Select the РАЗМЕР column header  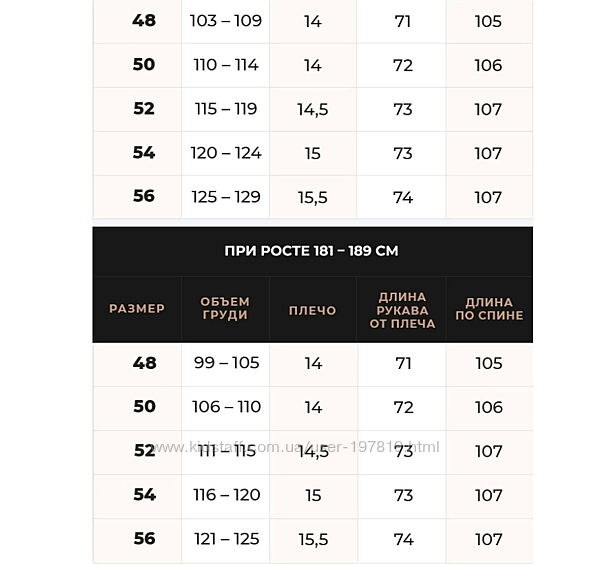[x=137, y=309]
